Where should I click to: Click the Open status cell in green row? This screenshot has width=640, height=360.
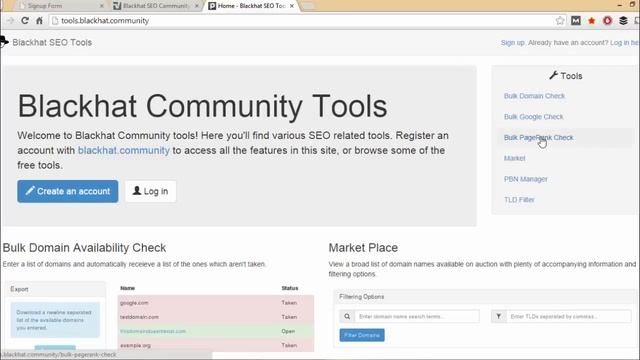pos(288,331)
